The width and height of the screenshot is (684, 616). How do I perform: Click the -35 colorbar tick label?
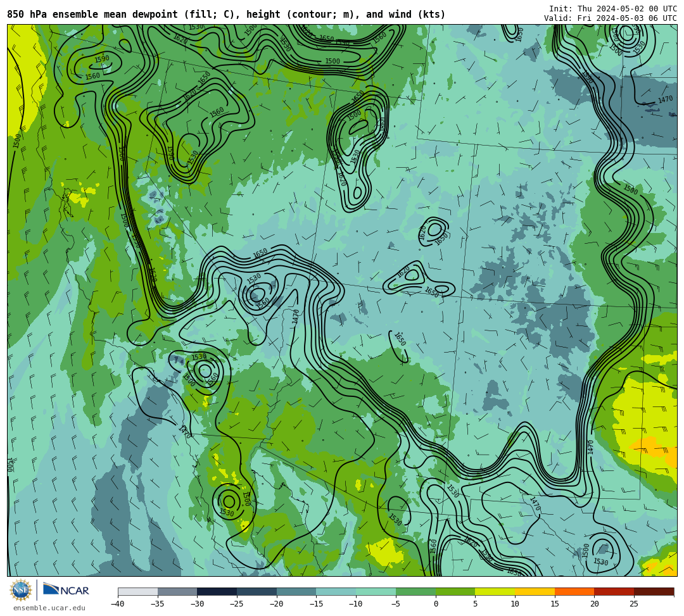pos(157,604)
